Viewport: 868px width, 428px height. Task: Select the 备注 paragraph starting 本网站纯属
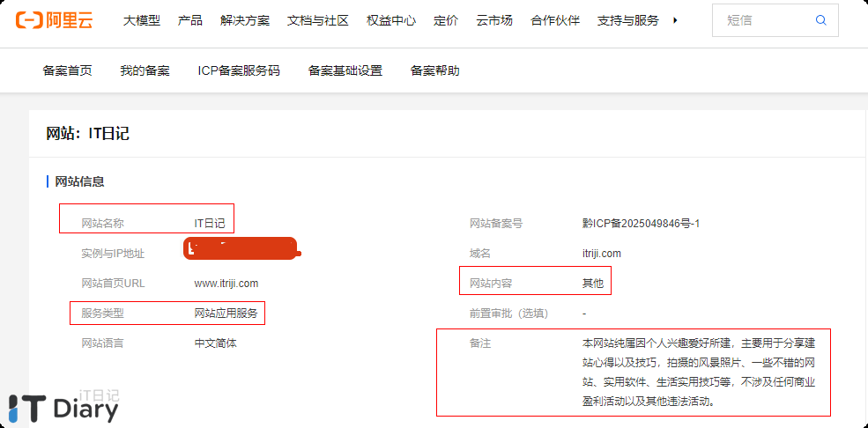701,373
